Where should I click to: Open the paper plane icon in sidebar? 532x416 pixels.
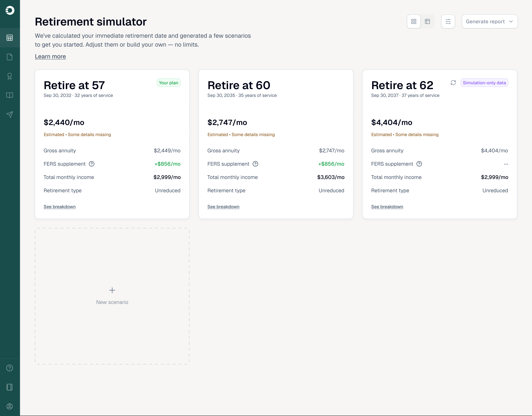coord(10,114)
